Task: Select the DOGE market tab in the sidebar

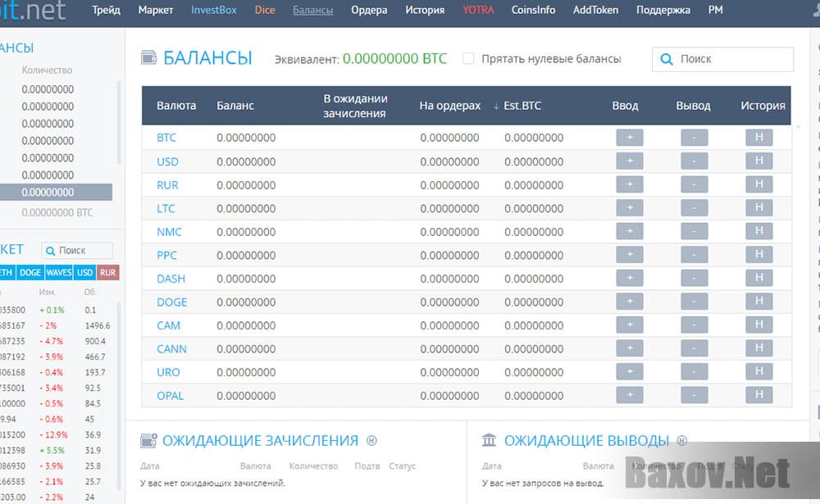Action: (x=30, y=272)
